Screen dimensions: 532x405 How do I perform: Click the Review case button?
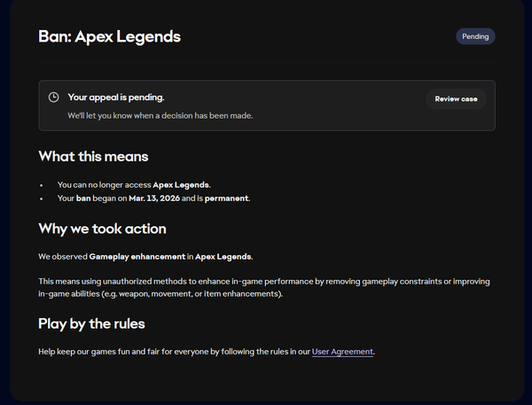pos(456,99)
